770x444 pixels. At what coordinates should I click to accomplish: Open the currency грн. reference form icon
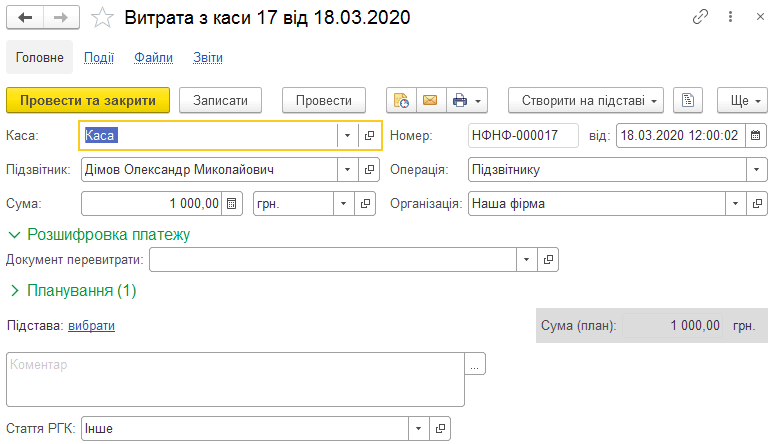pyautogui.click(x=365, y=203)
